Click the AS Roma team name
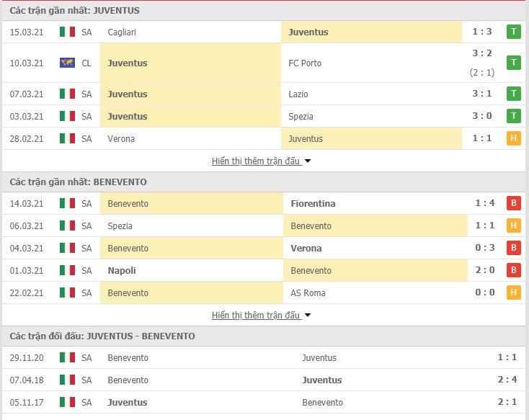The width and height of the screenshot is (529, 420). click(308, 292)
